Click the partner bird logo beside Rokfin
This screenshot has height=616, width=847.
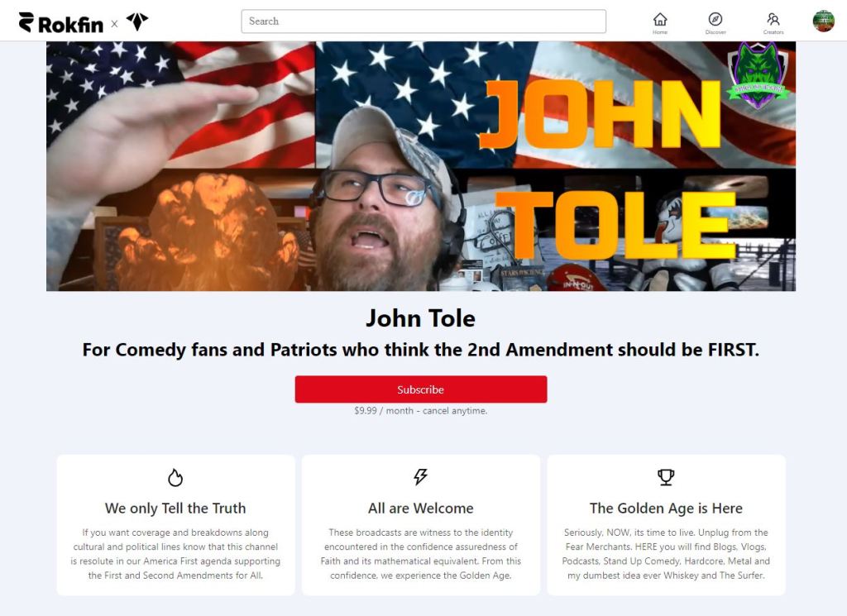tap(137, 21)
